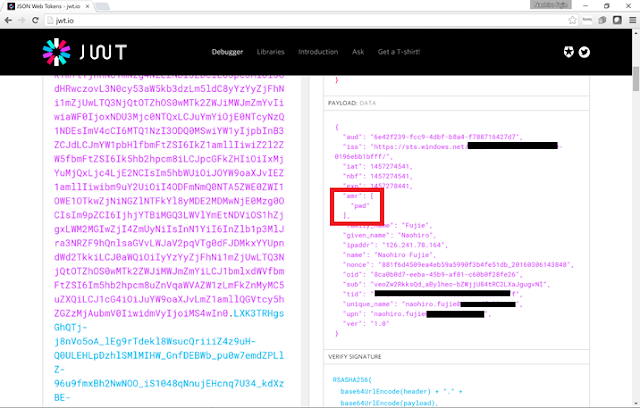The height and width of the screenshot is (408, 640).
Task: Focus the jwt.io address bar
Action: [x=306, y=20]
